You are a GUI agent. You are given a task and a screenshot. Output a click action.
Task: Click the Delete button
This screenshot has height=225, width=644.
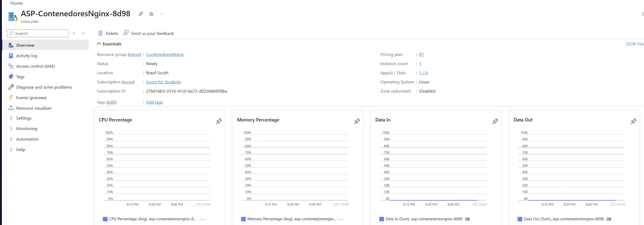click(108, 33)
